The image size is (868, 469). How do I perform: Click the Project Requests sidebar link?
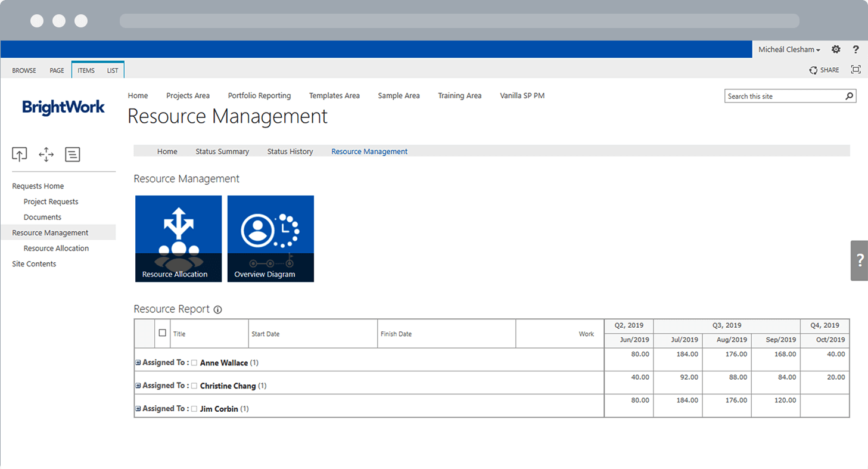tap(51, 201)
